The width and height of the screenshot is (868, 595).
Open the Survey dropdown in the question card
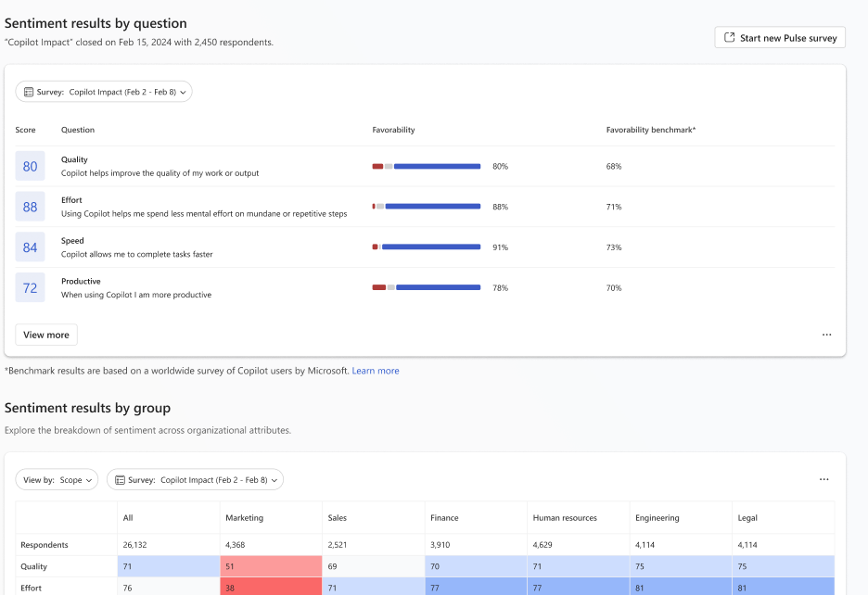click(104, 92)
